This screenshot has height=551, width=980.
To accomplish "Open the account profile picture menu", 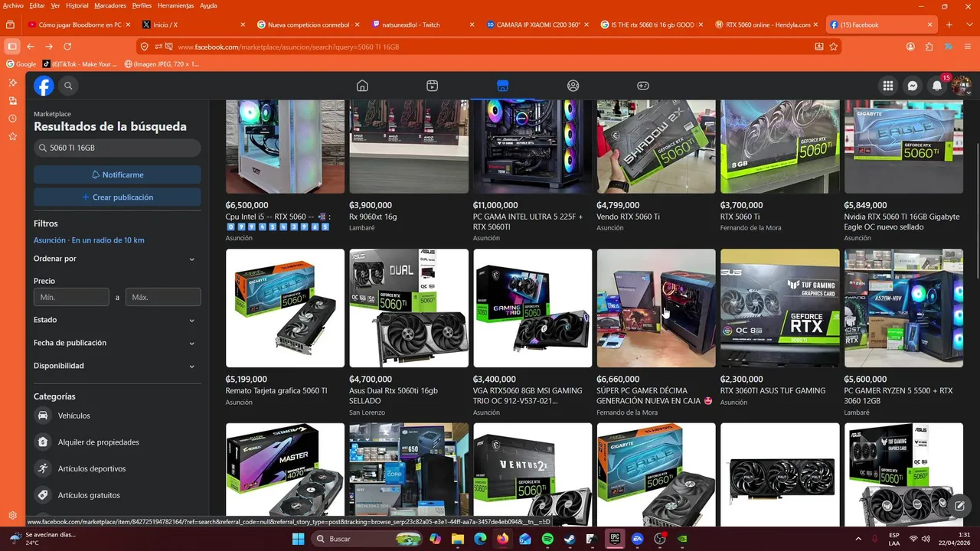I will click(962, 86).
